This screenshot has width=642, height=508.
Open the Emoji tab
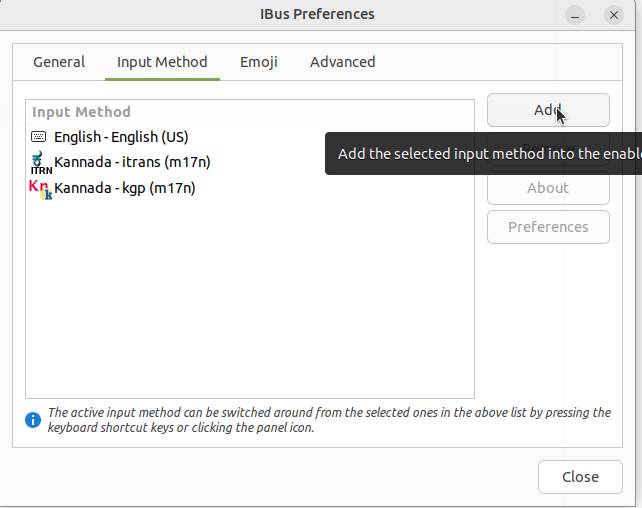(x=259, y=62)
